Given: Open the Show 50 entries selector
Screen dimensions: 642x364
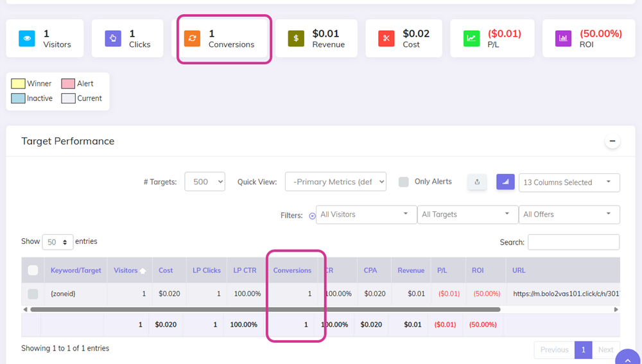Looking at the screenshot, I should [58, 242].
